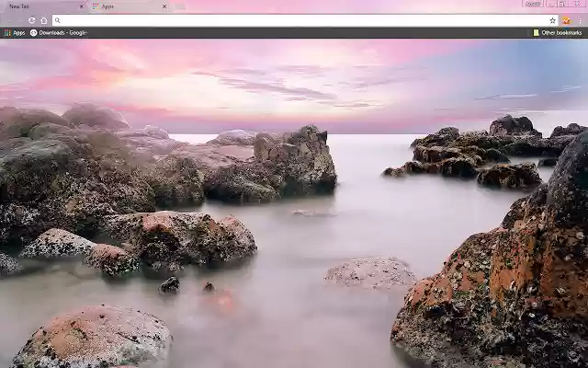Open Apps shortcut in bookmarks bar
The width and height of the screenshot is (588, 368).
click(15, 33)
